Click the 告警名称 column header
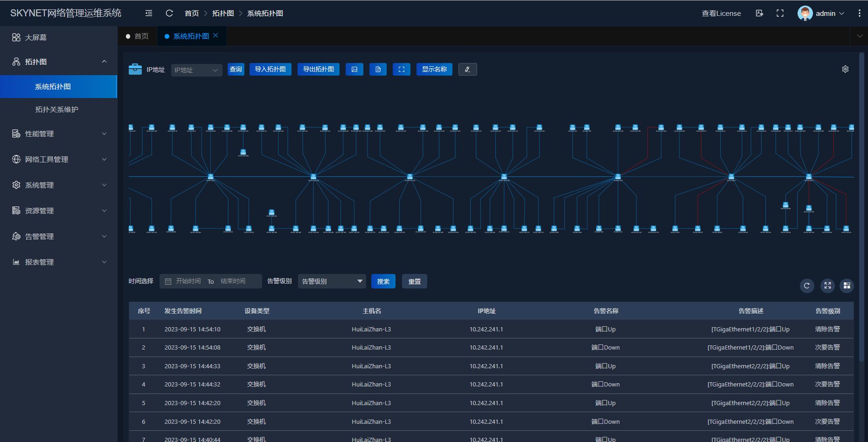868x442 pixels. 606,311
